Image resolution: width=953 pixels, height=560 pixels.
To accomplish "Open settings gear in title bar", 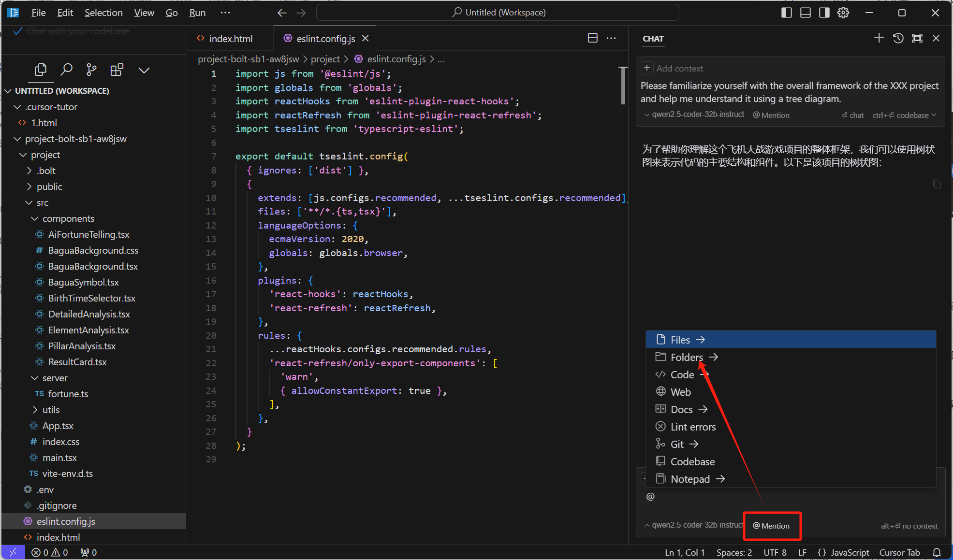I will [x=843, y=13].
